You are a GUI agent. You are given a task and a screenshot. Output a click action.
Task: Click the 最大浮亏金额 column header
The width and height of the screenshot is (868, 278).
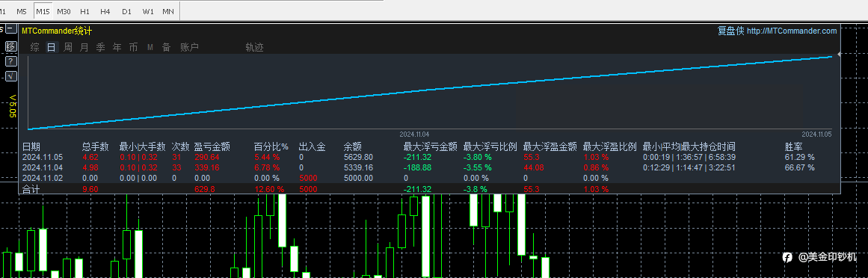pyautogui.click(x=431, y=146)
